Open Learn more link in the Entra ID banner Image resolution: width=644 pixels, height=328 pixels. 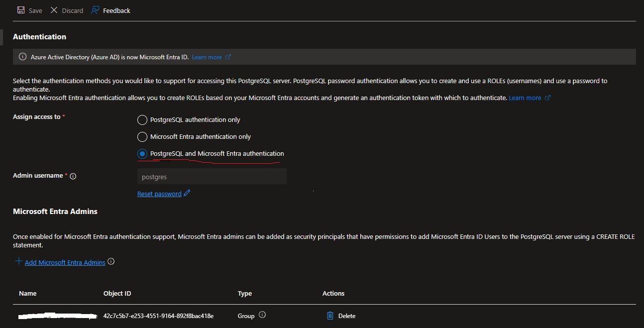(207, 57)
